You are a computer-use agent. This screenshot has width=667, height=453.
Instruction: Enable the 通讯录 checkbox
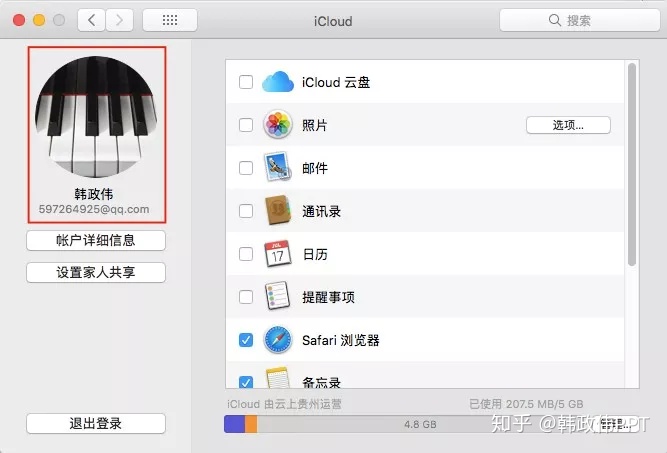pos(246,211)
